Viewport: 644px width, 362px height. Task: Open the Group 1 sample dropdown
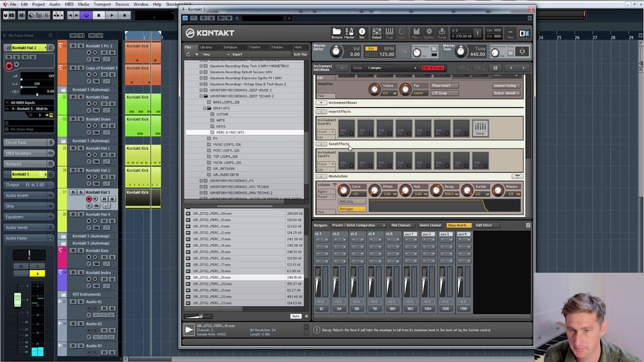(x=392, y=68)
